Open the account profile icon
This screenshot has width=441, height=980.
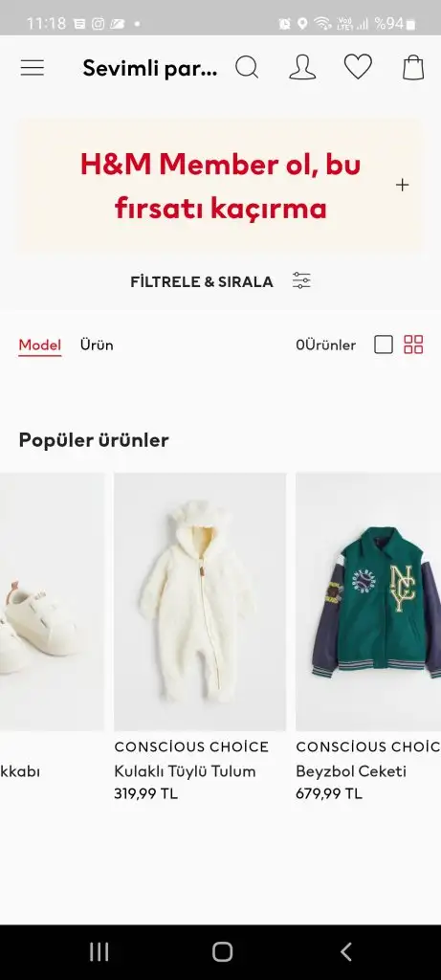(x=302, y=67)
